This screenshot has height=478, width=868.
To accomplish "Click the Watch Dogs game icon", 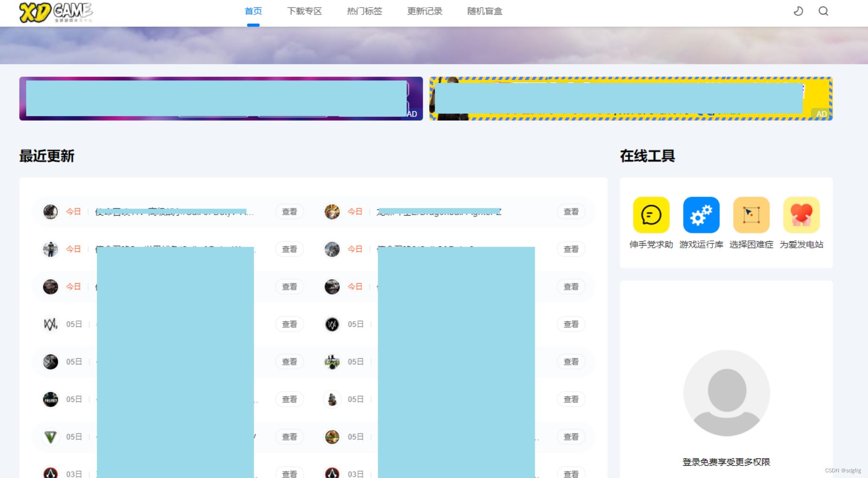I will point(50,324).
